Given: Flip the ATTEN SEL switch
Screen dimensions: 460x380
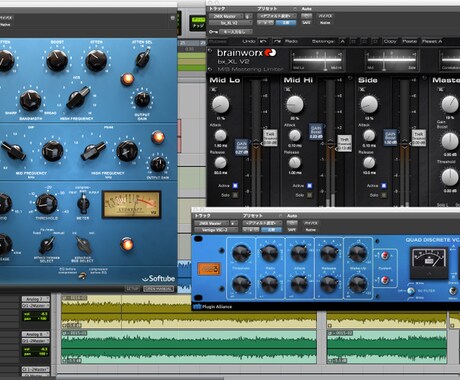Looking at the screenshot, I should 143,59.
